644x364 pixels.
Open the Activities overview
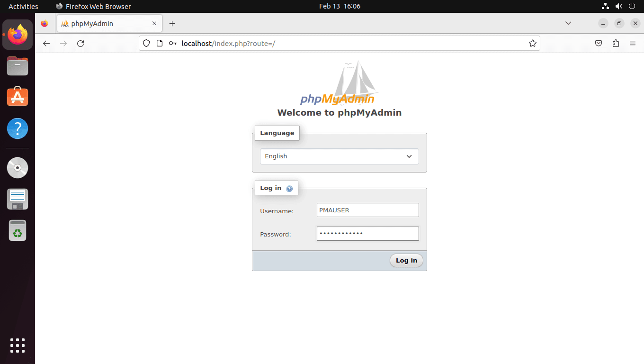(x=23, y=6)
